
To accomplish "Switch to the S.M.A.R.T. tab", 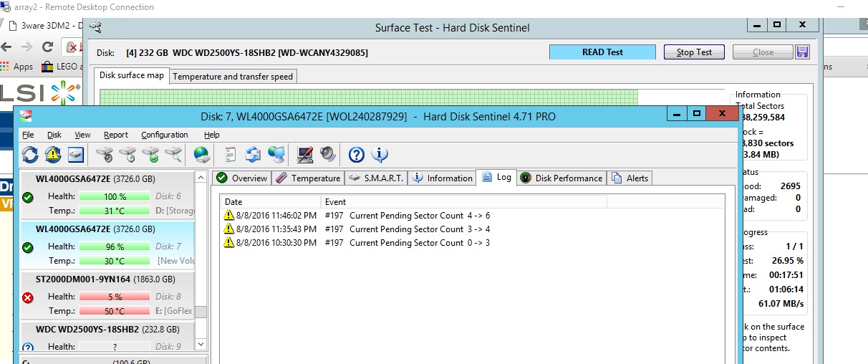I will click(x=377, y=178).
